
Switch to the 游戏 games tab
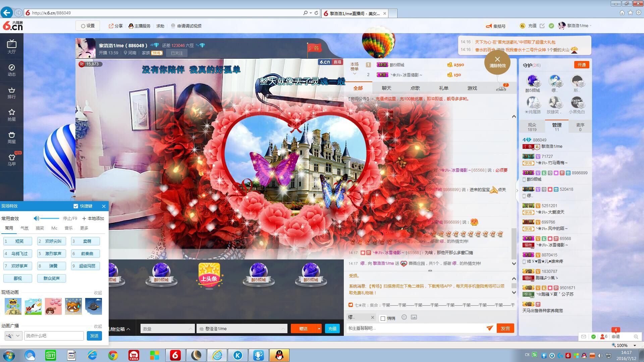[472, 88]
